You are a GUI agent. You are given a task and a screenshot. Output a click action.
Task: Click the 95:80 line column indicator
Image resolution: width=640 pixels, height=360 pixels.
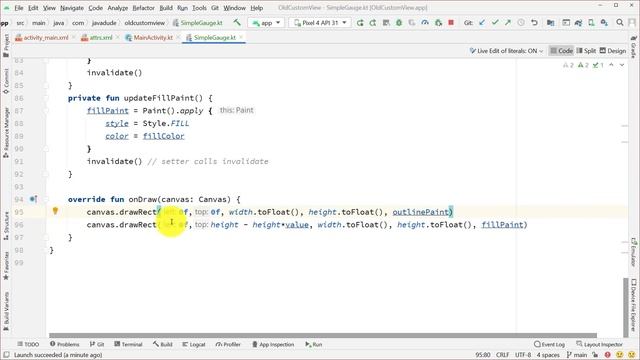483,355
